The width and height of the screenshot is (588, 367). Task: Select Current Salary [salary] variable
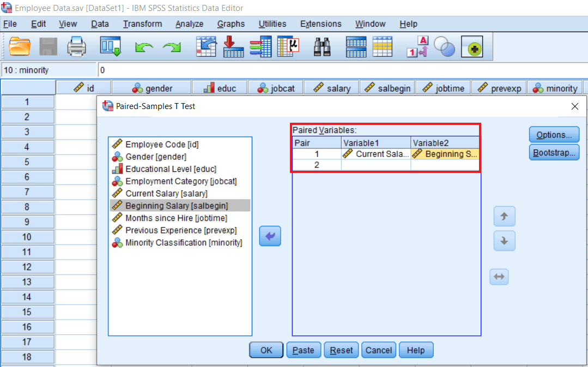tap(180, 193)
